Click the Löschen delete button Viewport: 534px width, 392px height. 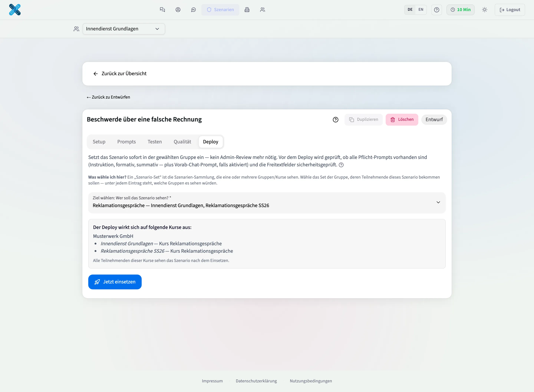click(402, 120)
